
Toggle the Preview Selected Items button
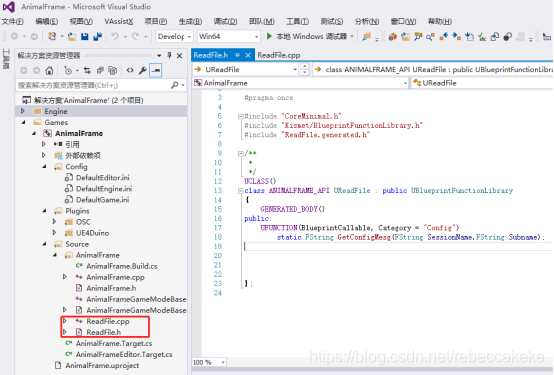(156, 70)
